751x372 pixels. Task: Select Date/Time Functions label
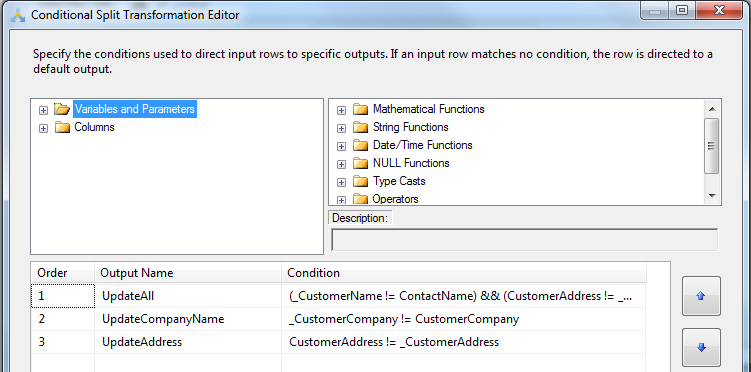tap(422, 145)
